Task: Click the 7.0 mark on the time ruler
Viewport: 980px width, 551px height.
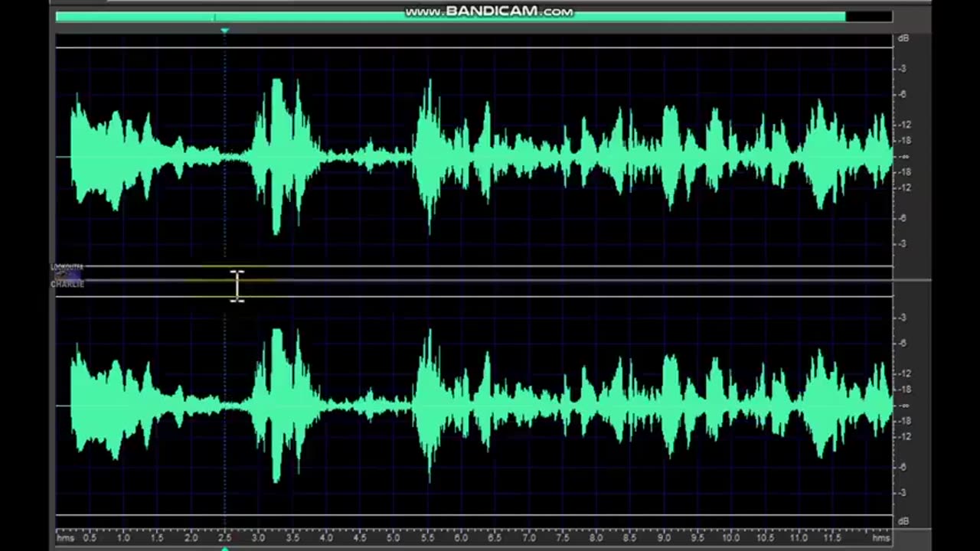Action: (x=528, y=538)
